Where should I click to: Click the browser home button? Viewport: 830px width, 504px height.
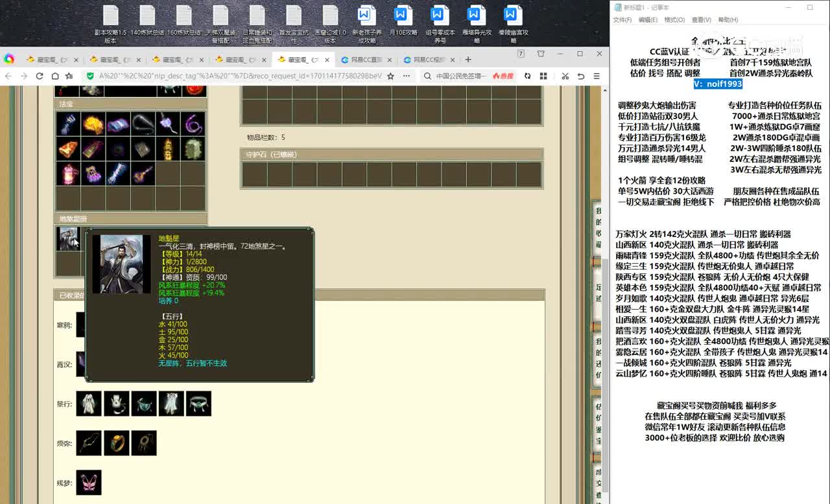click(x=55, y=76)
